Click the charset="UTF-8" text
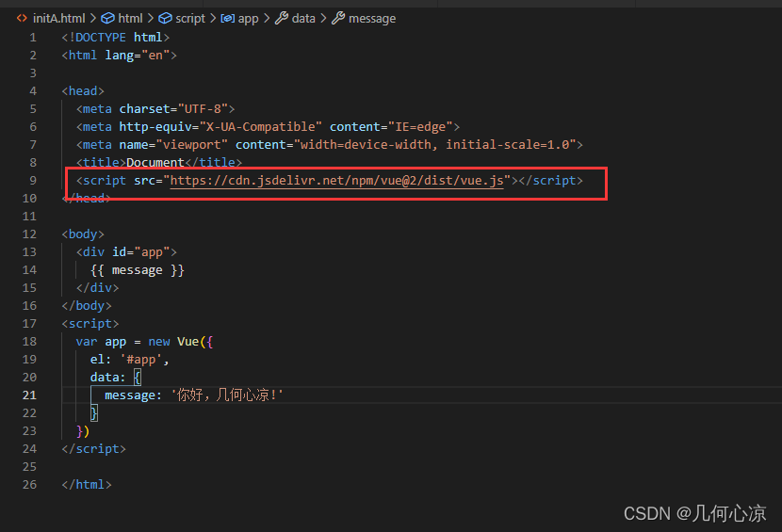The image size is (782, 532). (173, 109)
